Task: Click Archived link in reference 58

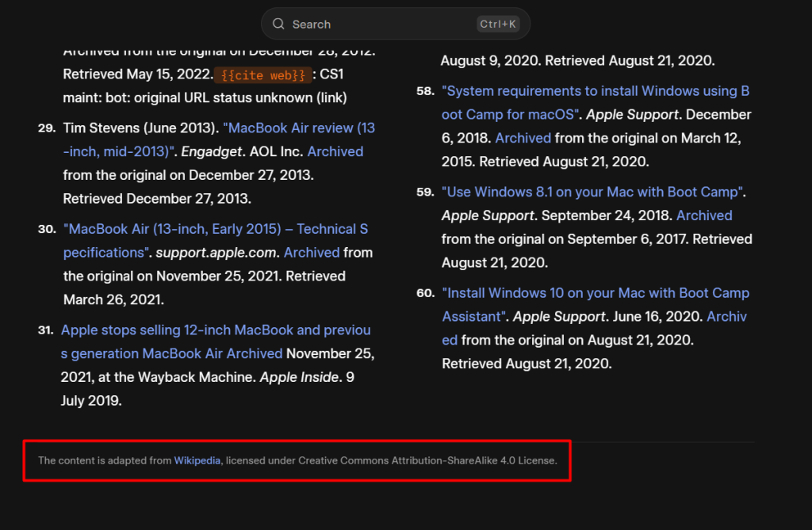Action: pos(523,138)
